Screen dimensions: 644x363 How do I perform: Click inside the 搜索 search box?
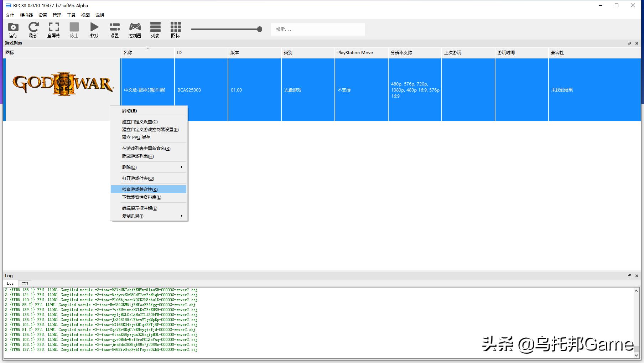(x=317, y=29)
